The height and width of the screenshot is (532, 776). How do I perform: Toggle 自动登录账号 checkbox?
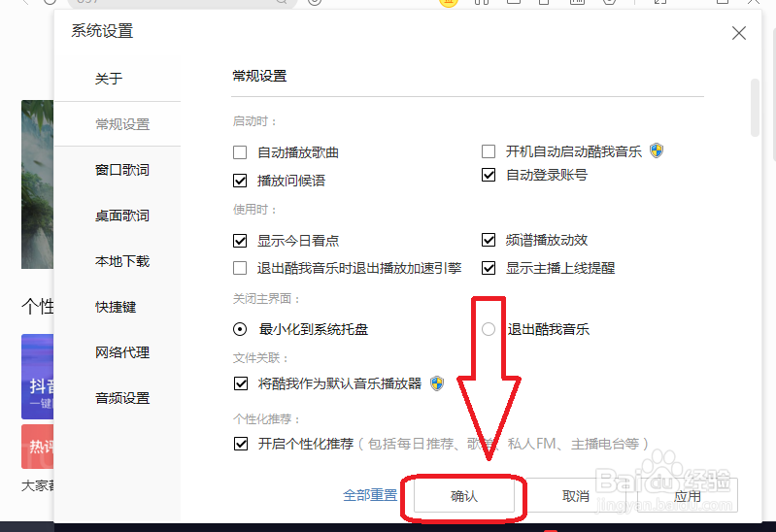click(489, 175)
